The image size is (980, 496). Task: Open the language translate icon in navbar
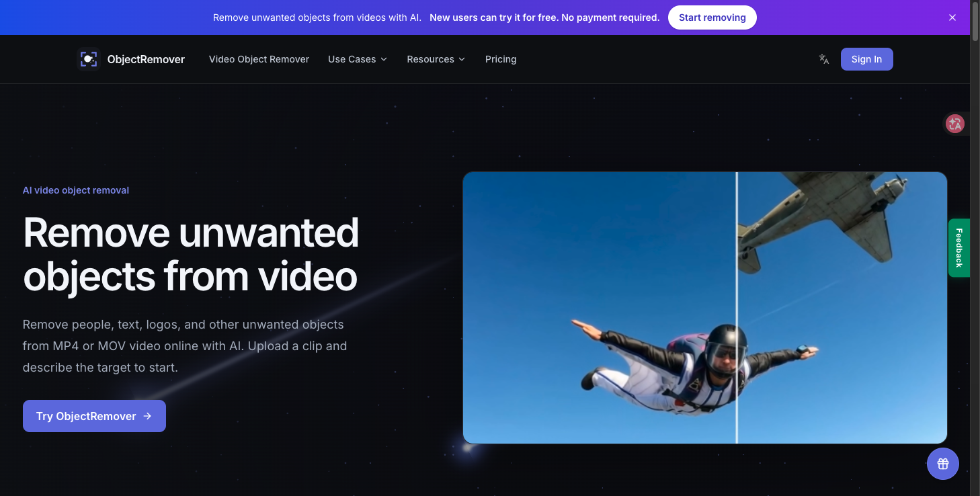click(824, 59)
